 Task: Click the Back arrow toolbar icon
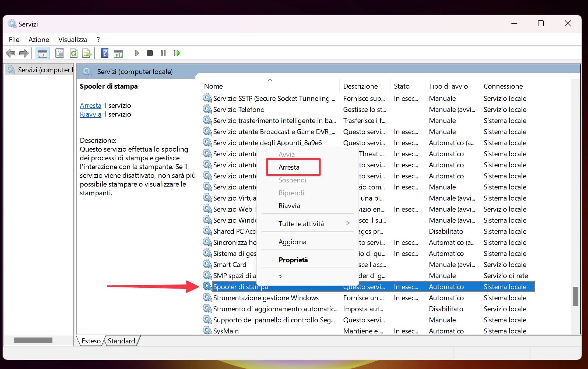[x=10, y=53]
